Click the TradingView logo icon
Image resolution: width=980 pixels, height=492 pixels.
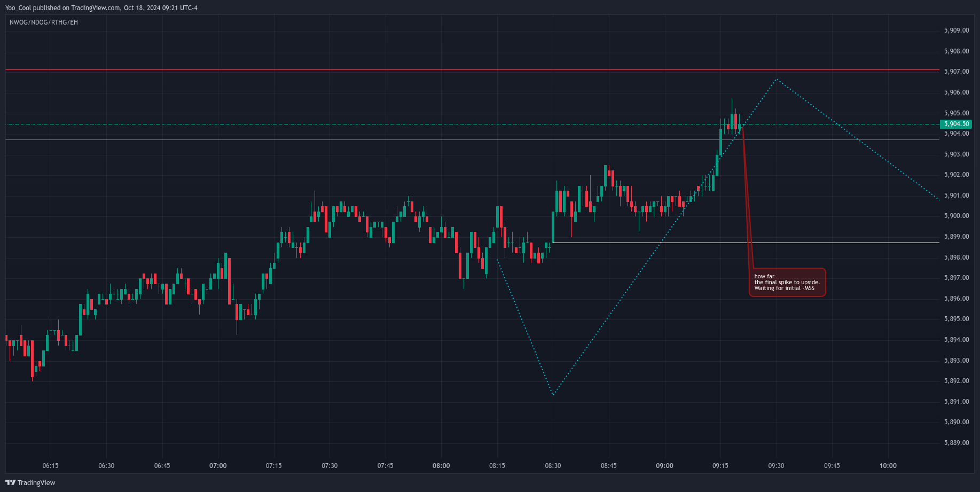10,482
